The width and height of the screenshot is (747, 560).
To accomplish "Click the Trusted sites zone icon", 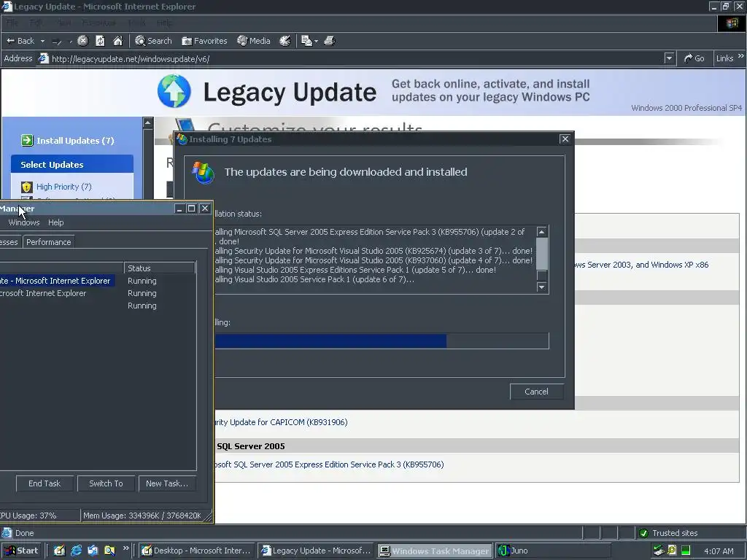I will point(643,533).
